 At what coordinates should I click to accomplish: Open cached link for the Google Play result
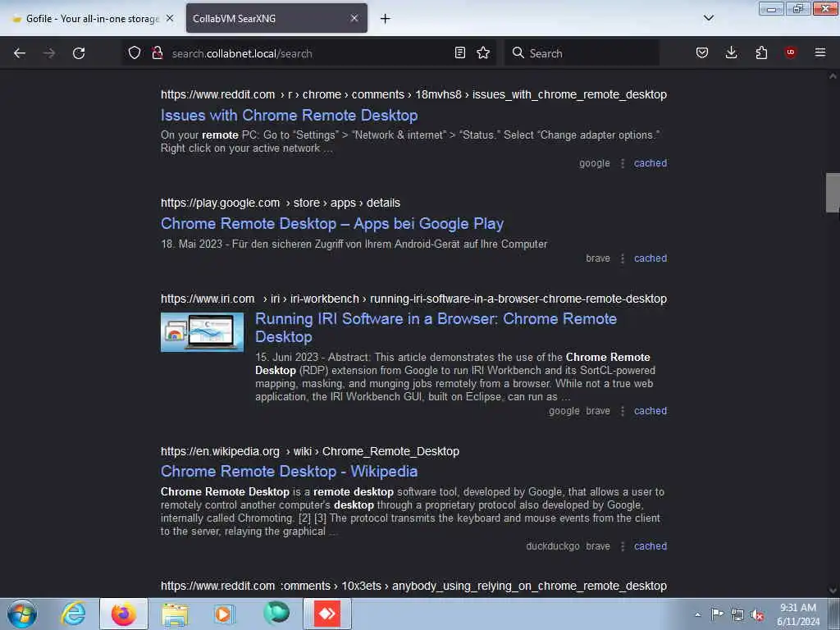point(651,258)
